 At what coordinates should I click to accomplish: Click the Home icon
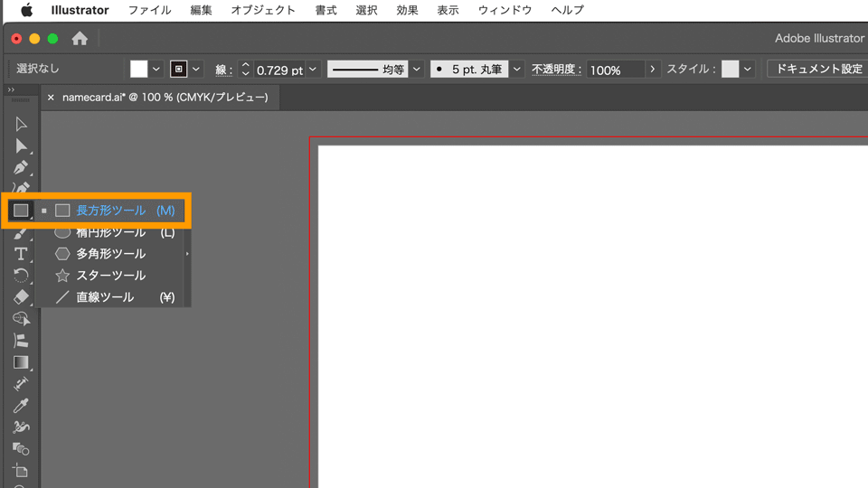(80, 39)
